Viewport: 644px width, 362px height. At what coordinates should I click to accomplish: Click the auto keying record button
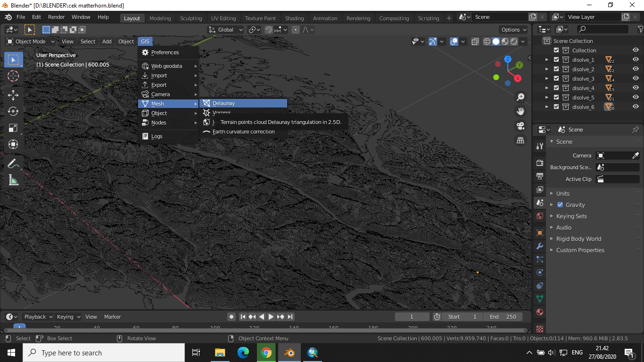point(231,317)
